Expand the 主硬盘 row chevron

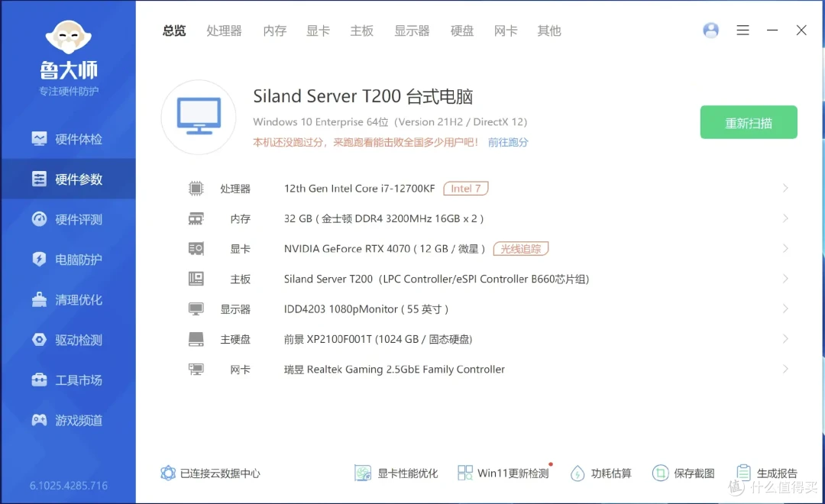tap(785, 339)
